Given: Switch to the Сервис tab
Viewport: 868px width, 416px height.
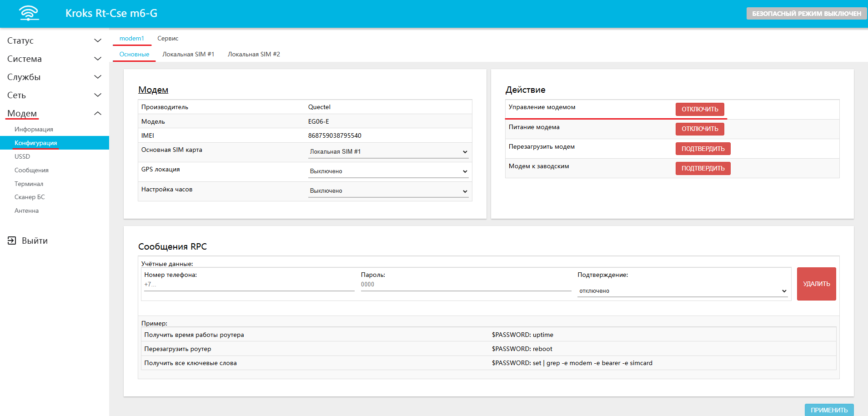Looking at the screenshot, I should 168,39.
